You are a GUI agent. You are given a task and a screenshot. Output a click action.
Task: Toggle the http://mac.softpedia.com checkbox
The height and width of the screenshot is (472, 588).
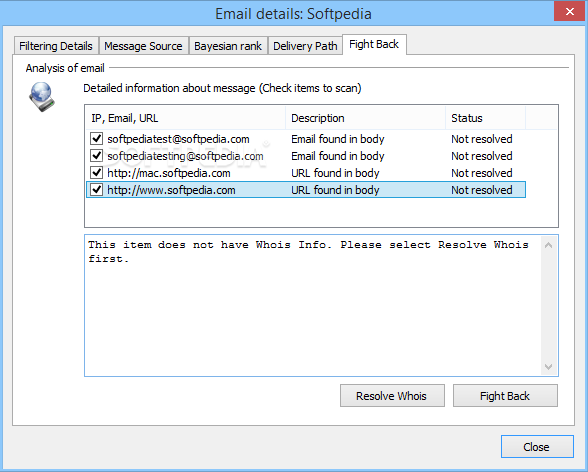(96, 172)
